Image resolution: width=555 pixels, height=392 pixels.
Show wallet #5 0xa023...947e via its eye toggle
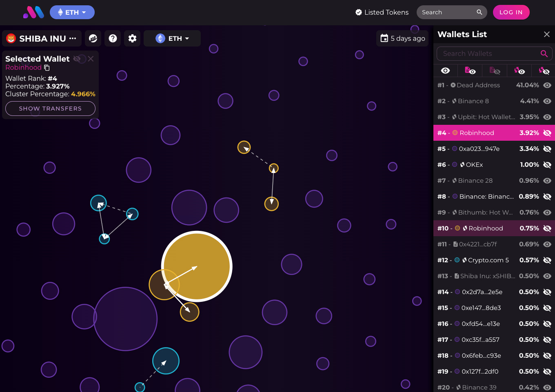pos(547,149)
